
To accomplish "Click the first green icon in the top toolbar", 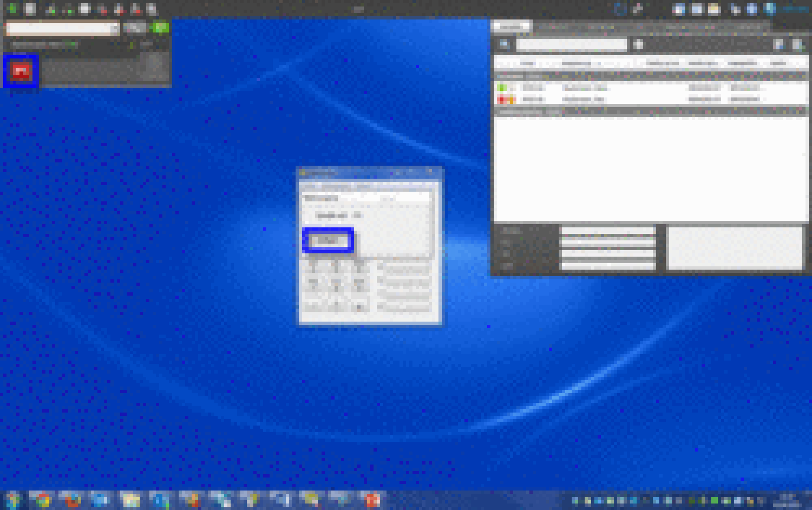I will click(x=12, y=9).
